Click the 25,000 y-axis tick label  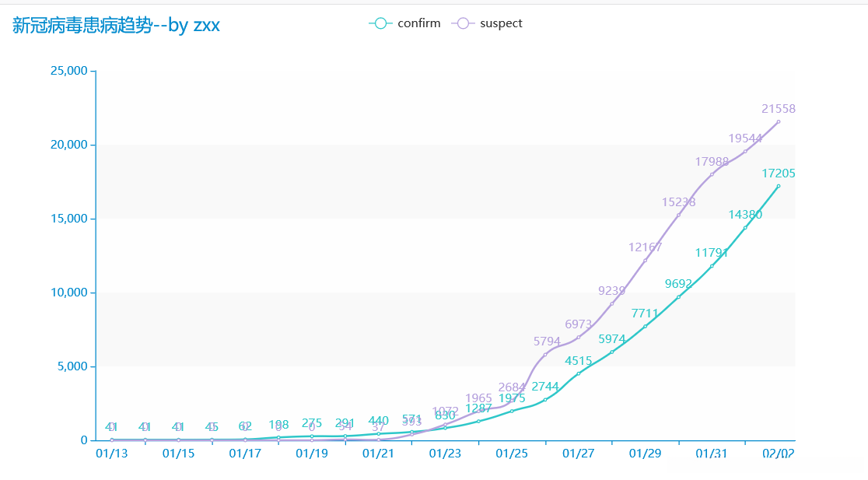point(68,71)
